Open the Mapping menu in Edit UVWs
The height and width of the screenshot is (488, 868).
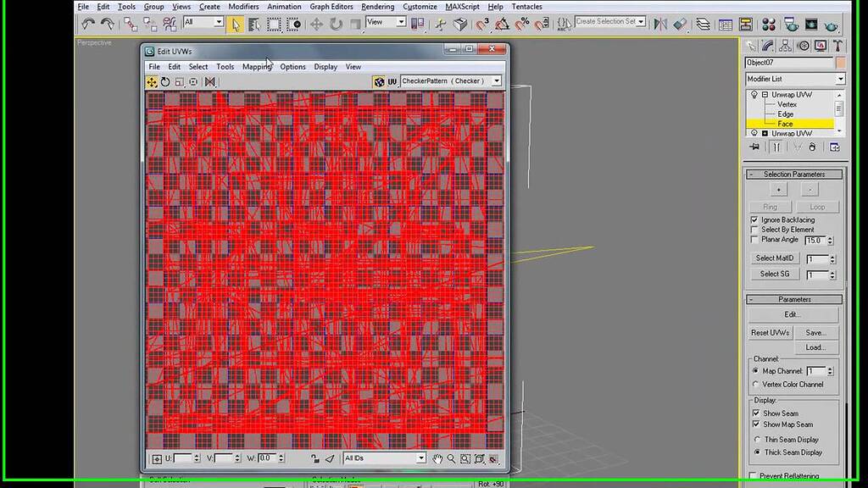tap(257, 66)
